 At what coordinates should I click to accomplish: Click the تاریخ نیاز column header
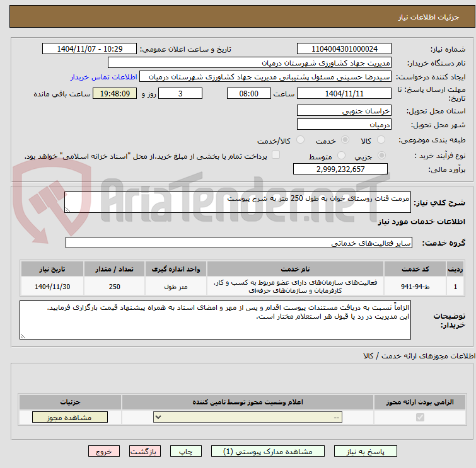click(52, 269)
